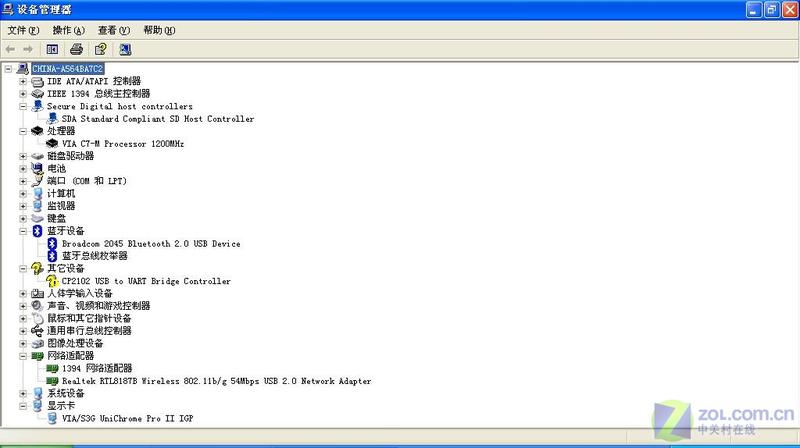Click the 显示卡 display adapter icon
800x448 pixels.
click(x=37, y=406)
